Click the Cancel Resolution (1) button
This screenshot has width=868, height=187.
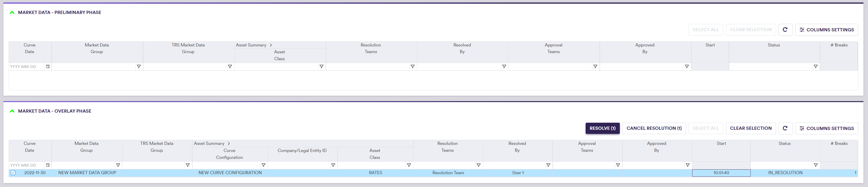(x=654, y=128)
